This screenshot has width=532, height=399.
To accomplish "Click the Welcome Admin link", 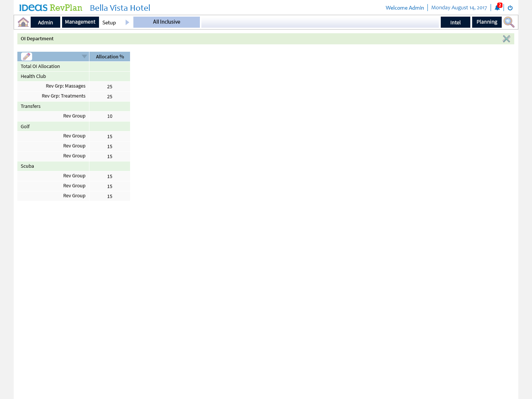I will 405,8.
